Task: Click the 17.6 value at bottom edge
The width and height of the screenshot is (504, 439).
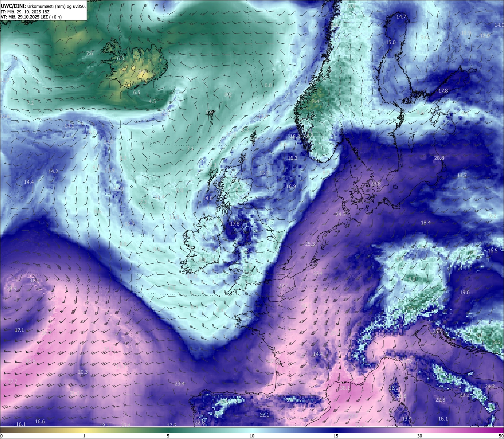Action: click(x=171, y=425)
